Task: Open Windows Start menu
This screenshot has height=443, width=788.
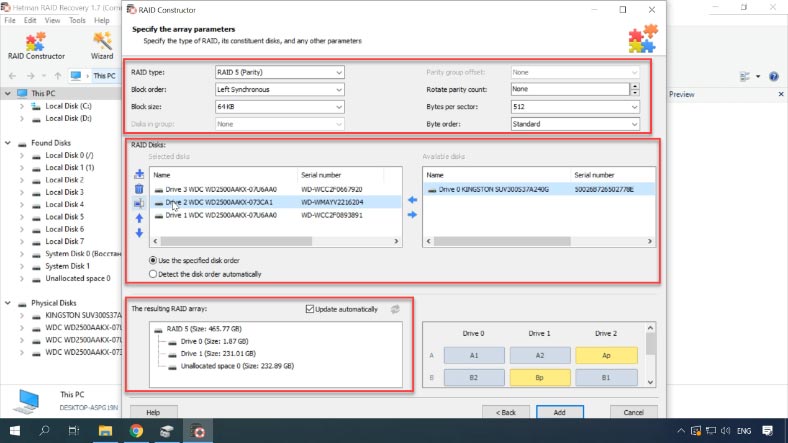Action: 15,431
